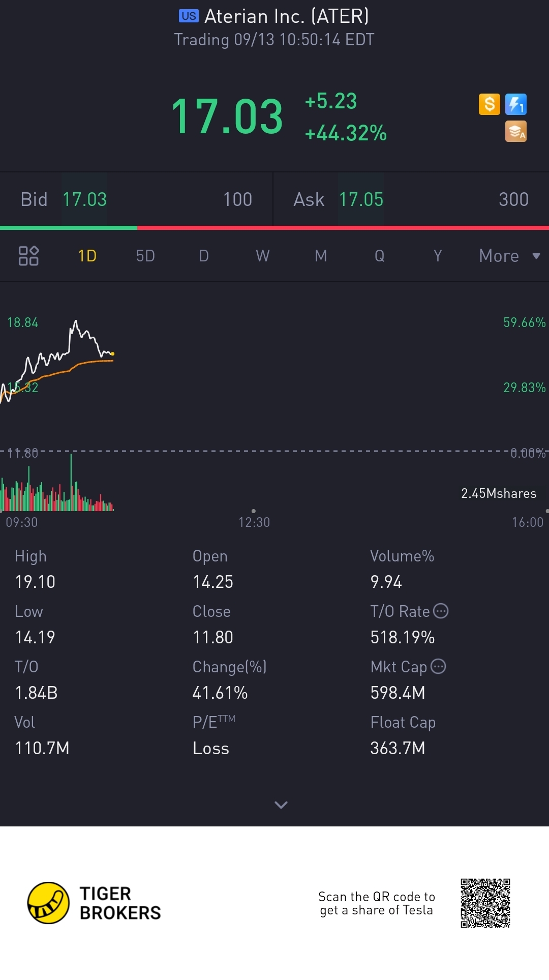Switch to the 5D chart tab
This screenshot has height=980, width=549.
(145, 256)
